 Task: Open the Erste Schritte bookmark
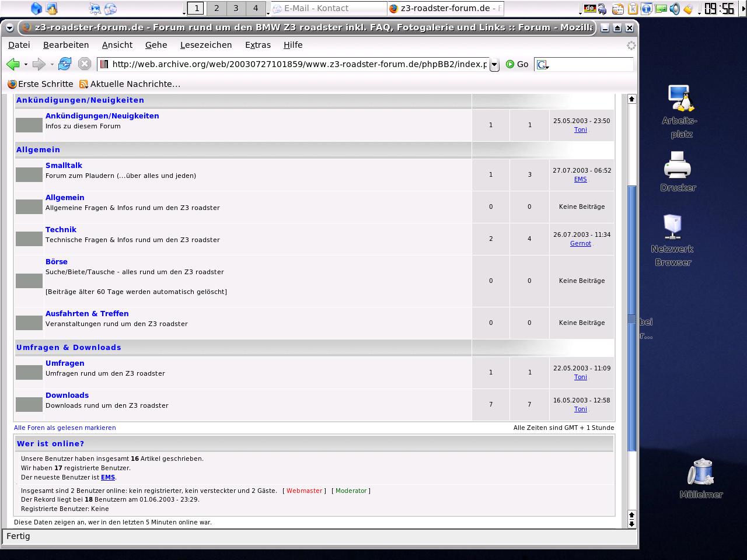coord(40,84)
